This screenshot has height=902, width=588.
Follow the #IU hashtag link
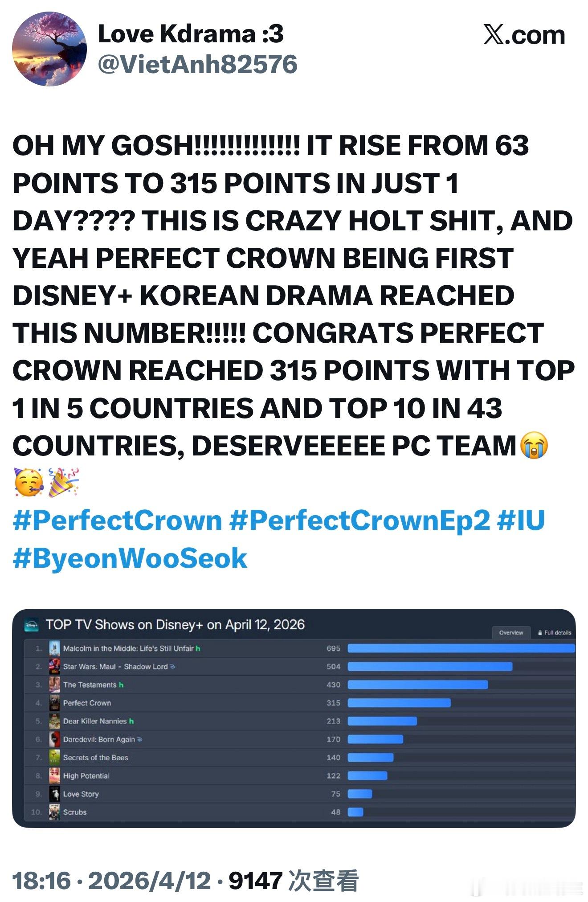pyautogui.click(x=521, y=520)
